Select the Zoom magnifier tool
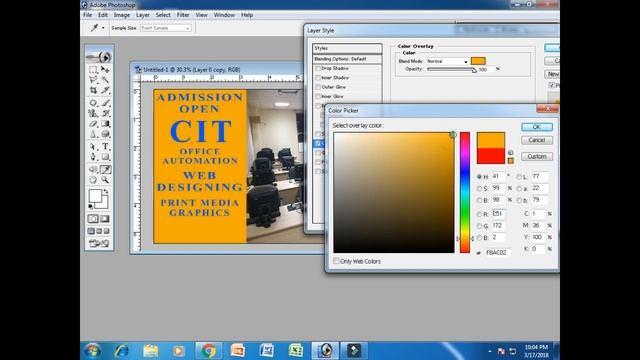This screenshot has height=360, width=640. 105,180
